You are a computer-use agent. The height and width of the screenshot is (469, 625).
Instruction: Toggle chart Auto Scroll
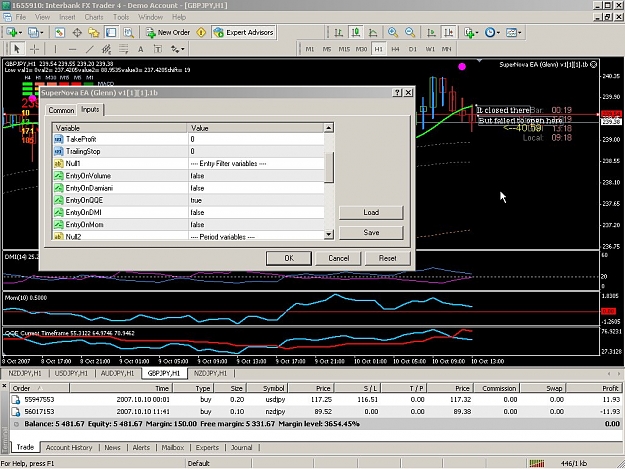431,33
